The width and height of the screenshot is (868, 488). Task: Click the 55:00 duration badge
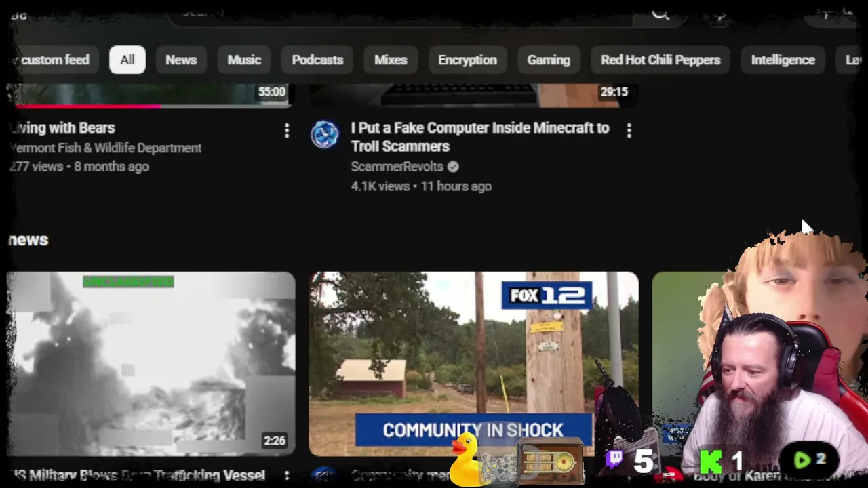(271, 92)
